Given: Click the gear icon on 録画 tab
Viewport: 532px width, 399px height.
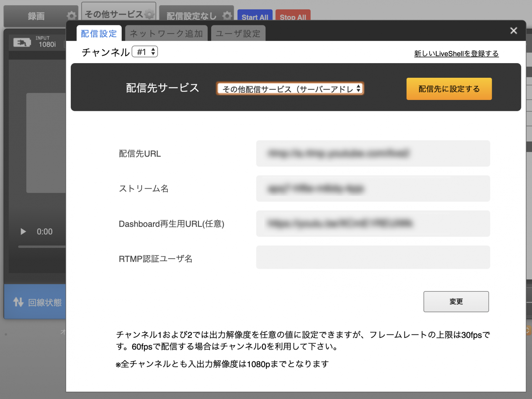Looking at the screenshot, I should point(71,16).
